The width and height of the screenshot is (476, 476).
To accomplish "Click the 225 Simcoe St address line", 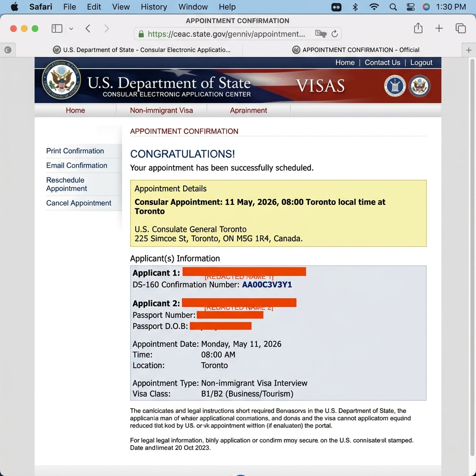I will click(x=218, y=238).
